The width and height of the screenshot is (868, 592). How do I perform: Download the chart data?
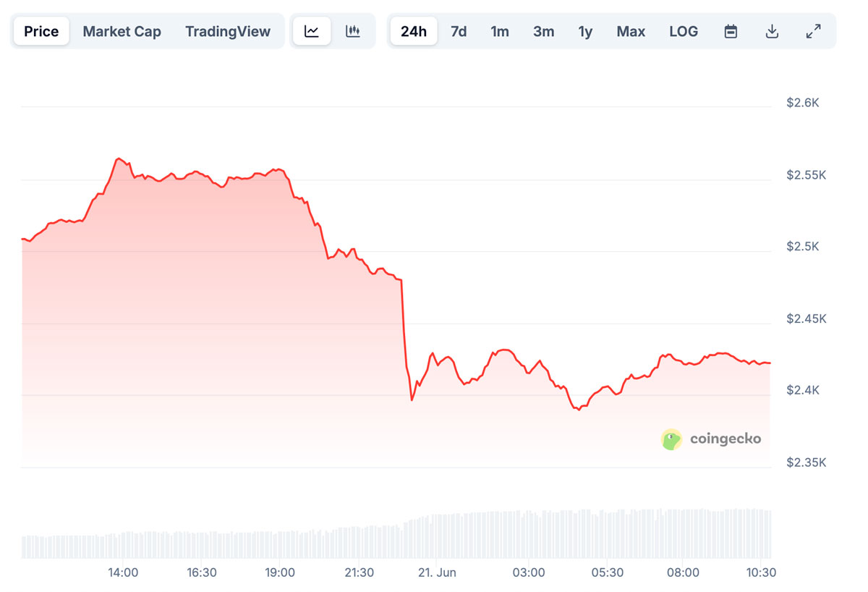[x=772, y=31]
